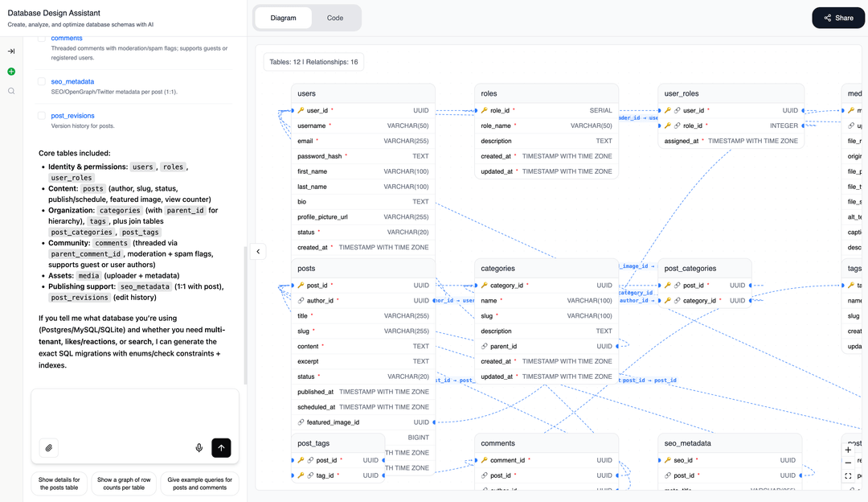Click 'Show a graph of row counts' suggestion
This screenshot has width=868, height=502.
point(124,483)
